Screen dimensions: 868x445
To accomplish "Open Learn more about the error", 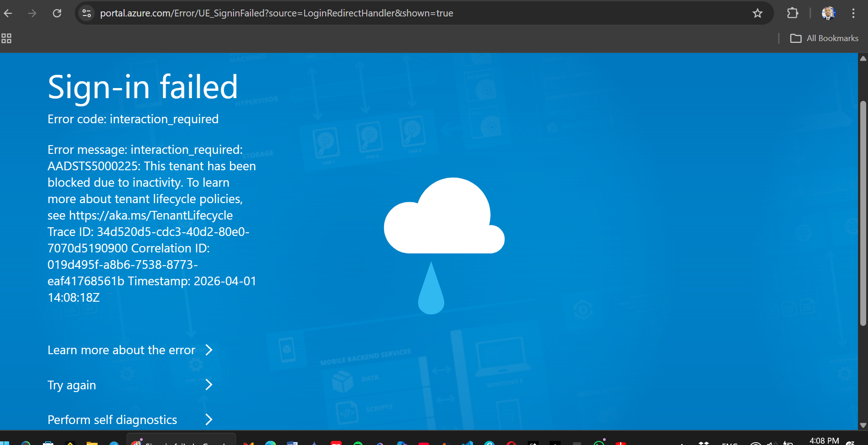I will point(130,350).
